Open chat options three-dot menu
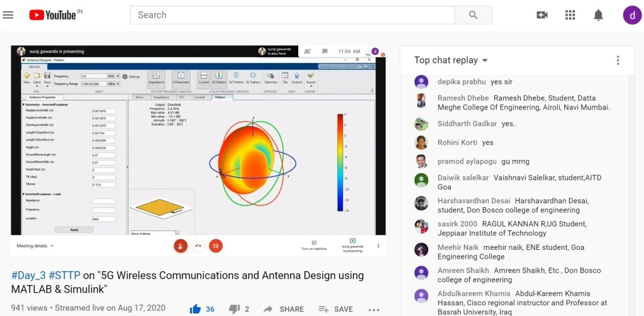The image size is (644, 316). pyautogui.click(x=618, y=60)
